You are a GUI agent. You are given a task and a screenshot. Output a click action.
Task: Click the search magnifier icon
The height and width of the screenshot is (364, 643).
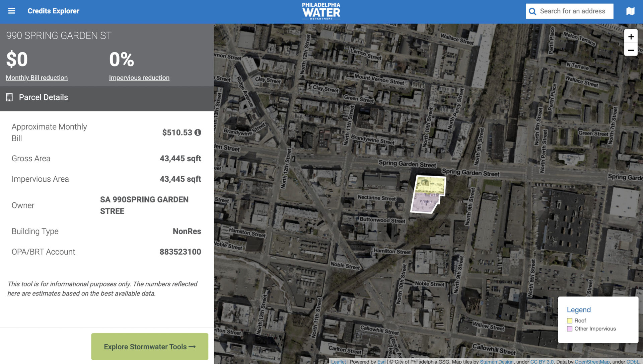[532, 11]
